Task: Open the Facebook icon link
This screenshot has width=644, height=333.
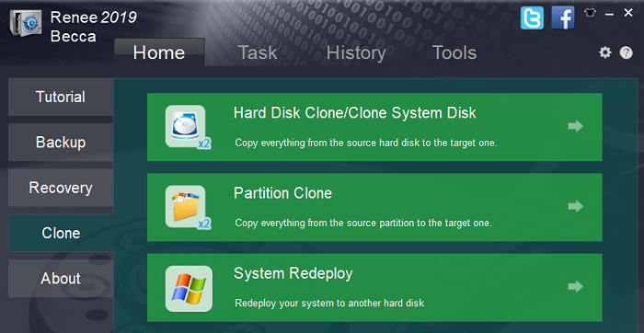Action: [x=563, y=17]
